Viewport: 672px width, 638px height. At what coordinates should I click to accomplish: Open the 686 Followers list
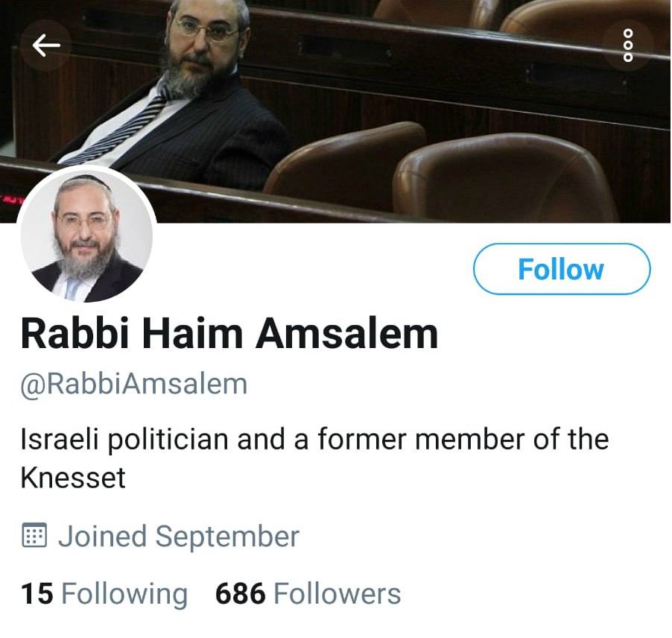tap(308, 594)
